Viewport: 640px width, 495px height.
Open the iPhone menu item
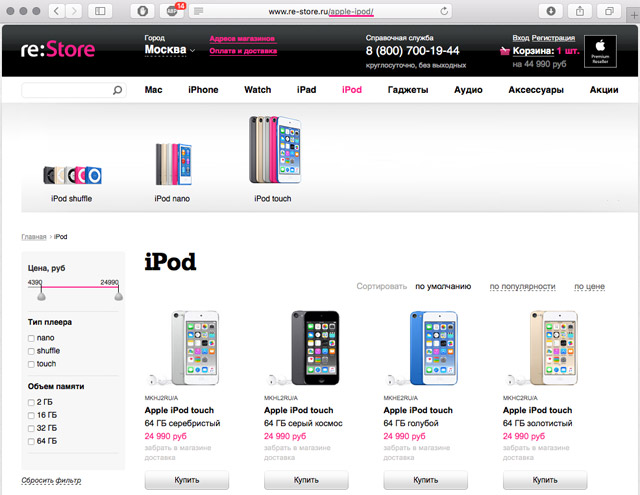pyautogui.click(x=203, y=90)
